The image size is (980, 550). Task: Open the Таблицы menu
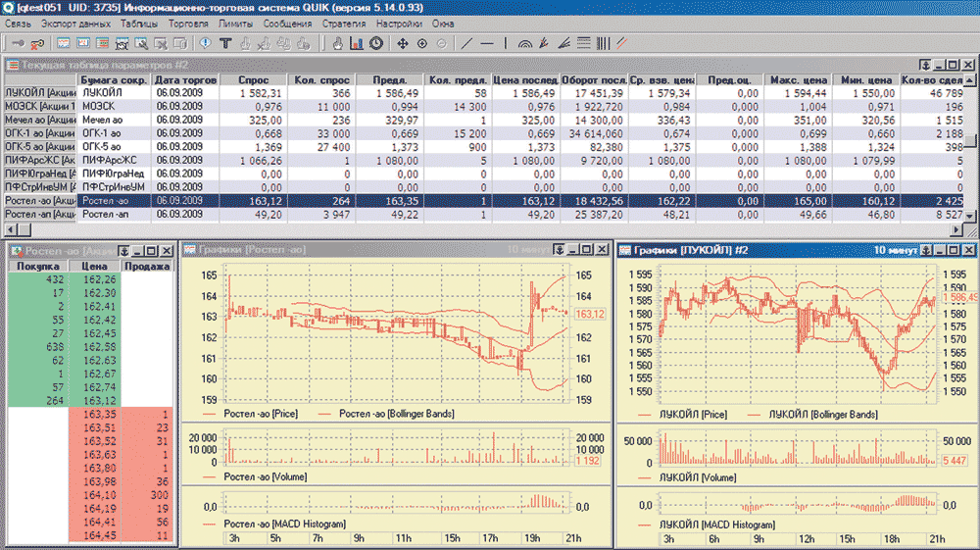pyautogui.click(x=139, y=24)
